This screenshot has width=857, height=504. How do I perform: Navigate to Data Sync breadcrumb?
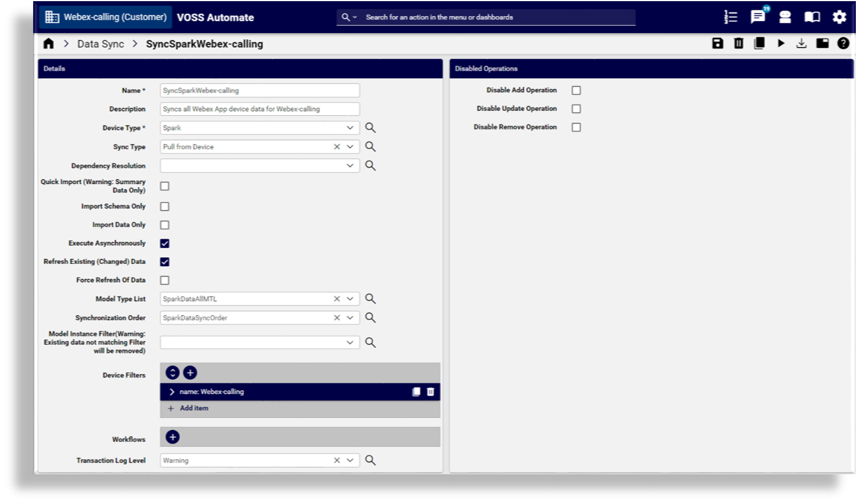[100, 43]
